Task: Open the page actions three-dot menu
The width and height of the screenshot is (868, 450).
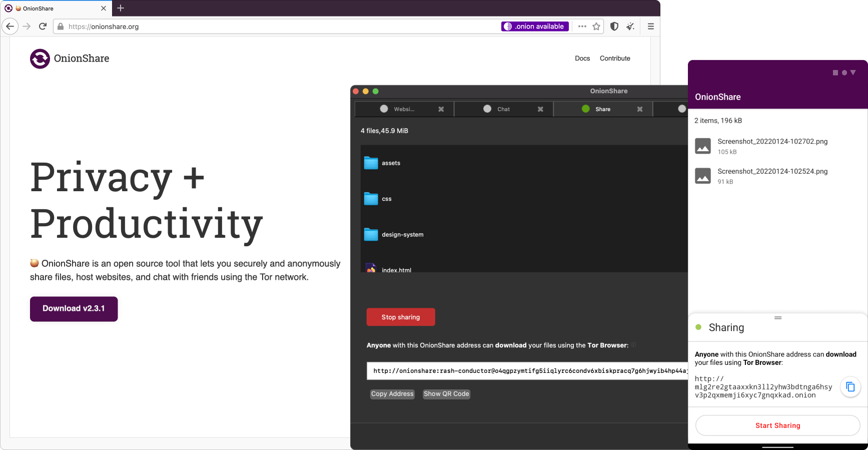Action: coord(582,27)
